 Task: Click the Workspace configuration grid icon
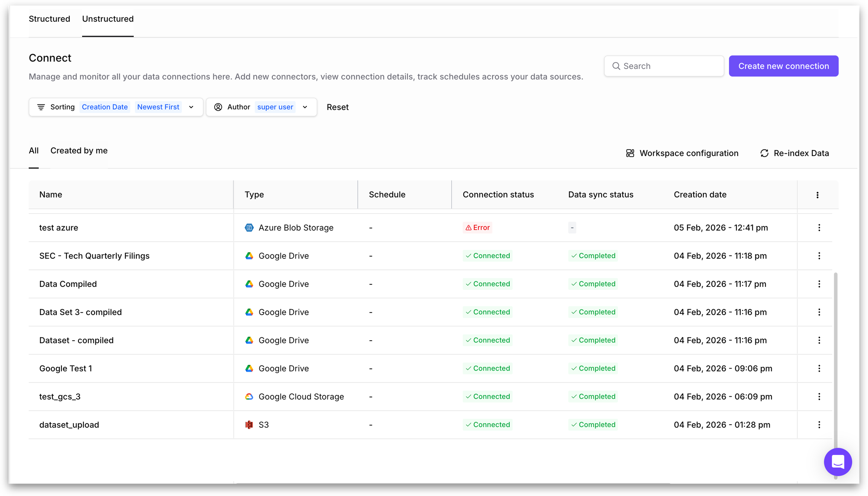click(630, 153)
